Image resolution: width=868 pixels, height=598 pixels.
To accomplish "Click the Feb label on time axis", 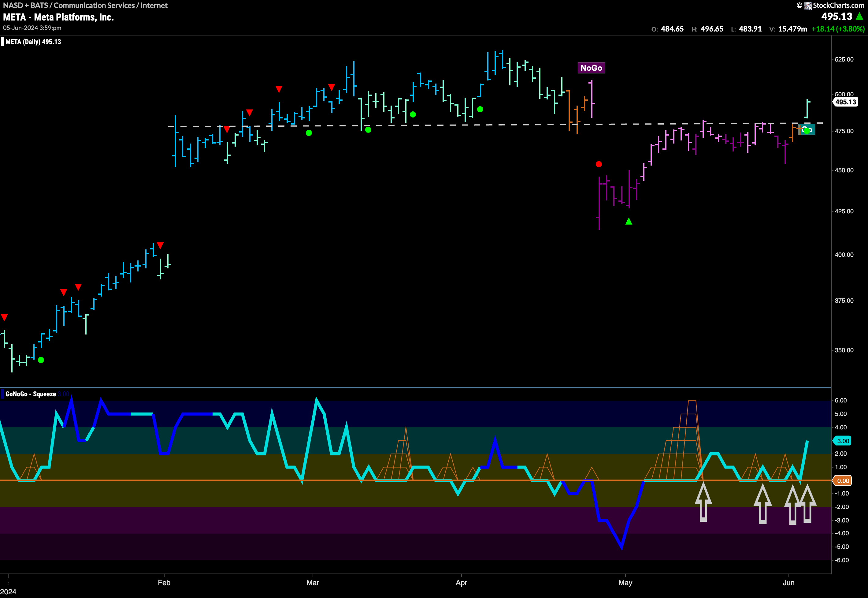I will click(164, 583).
